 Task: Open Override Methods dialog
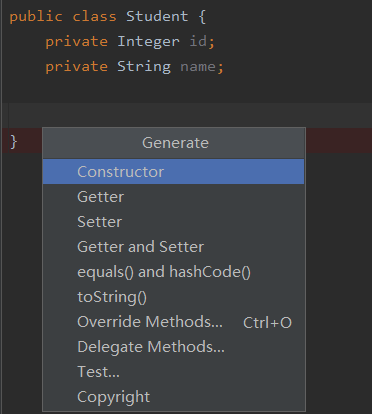[x=173, y=322]
